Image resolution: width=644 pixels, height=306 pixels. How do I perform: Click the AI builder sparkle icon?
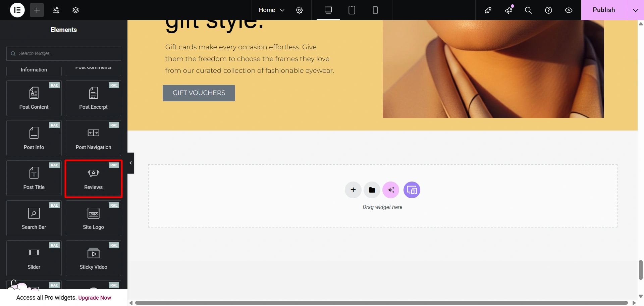(x=391, y=190)
